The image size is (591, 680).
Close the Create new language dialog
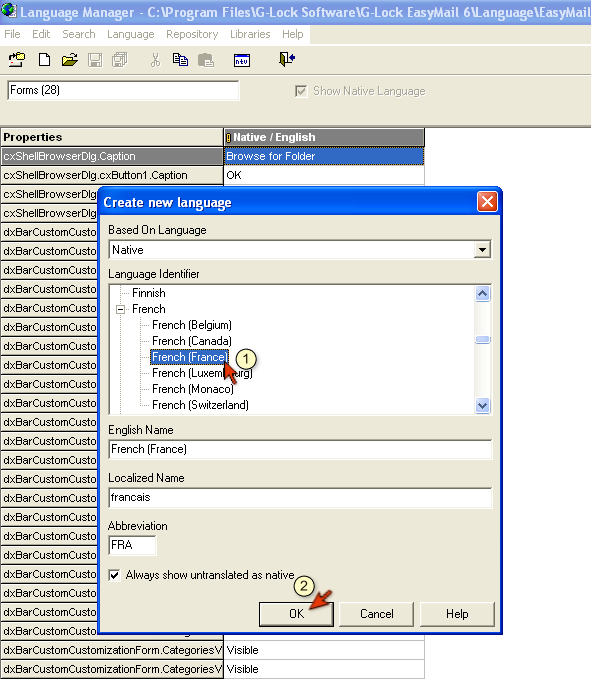click(x=487, y=202)
